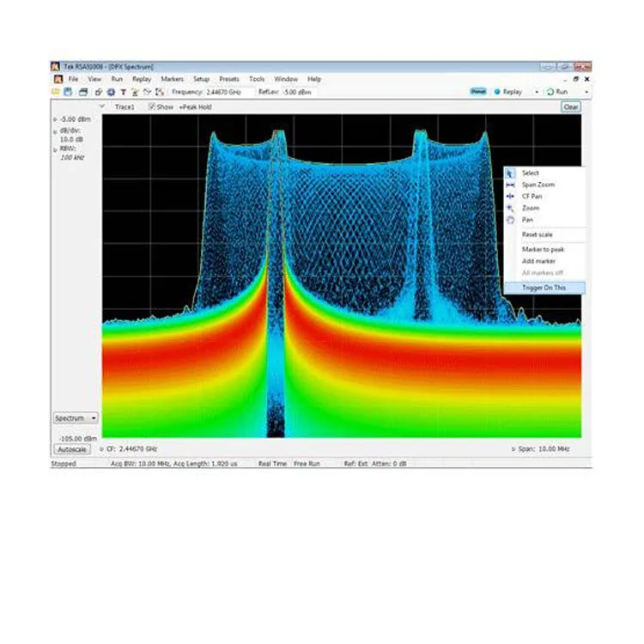Click the blue Replay circle icon
The image size is (644, 644).
click(497, 92)
